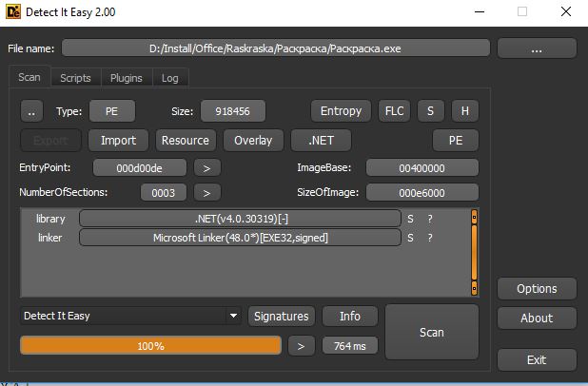The width and height of the screenshot is (588, 386).
Task: Open the Entropy viewer
Action: coord(341,111)
